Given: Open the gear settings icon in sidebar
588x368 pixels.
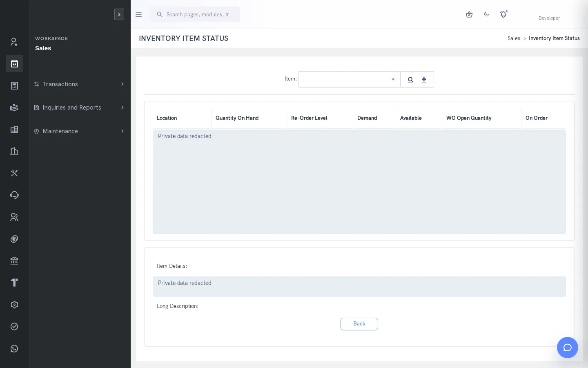Looking at the screenshot, I should [x=14, y=305].
